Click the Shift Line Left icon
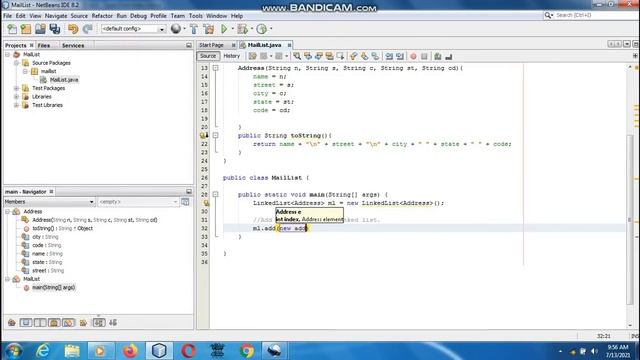 point(389,56)
